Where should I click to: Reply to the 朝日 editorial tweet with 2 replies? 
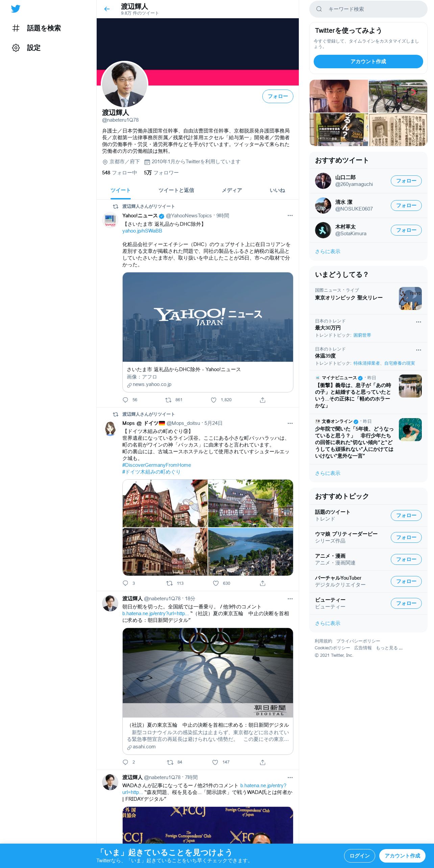pyautogui.click(x=125, y=762)
